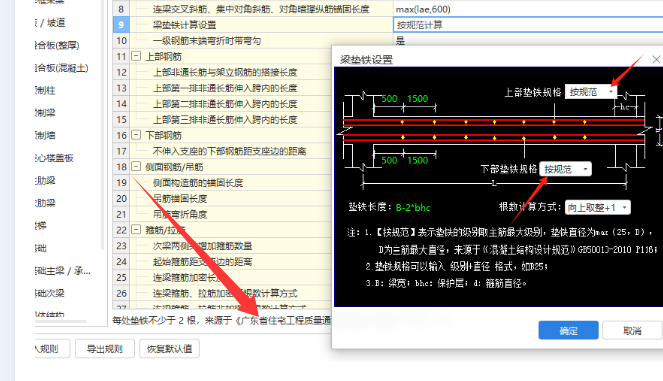Screen dimensions: 663x381
Task: Open the 基础次梁 sidebar category
Action: pyautogui.click(x=50, y=293)
